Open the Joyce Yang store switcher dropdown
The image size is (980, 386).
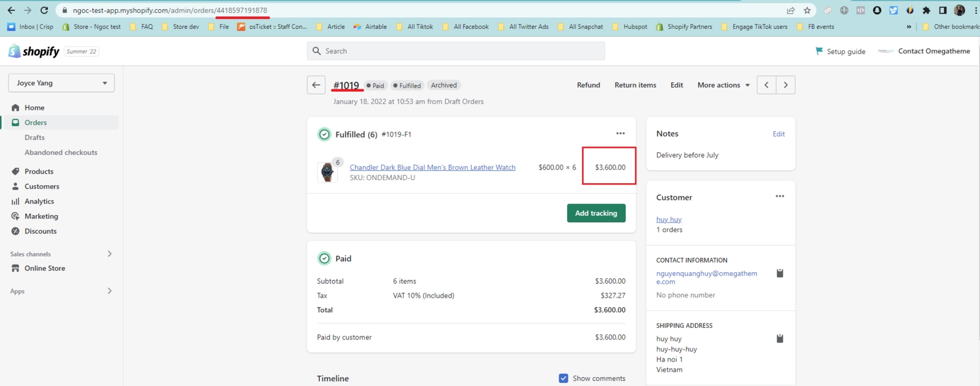click(x=61, y=83)
